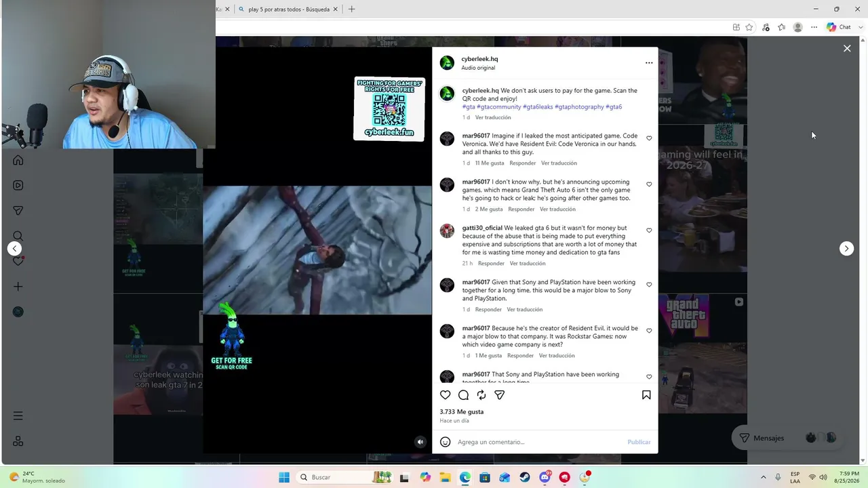The image size is (868, 488).
Task: Click the Publicar button
Action: point(639,442)
